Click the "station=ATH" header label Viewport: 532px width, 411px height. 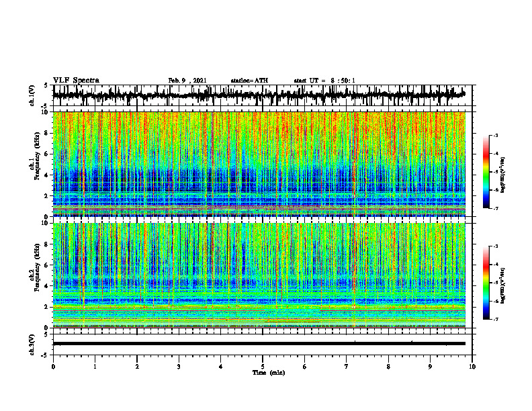point(249,81)
